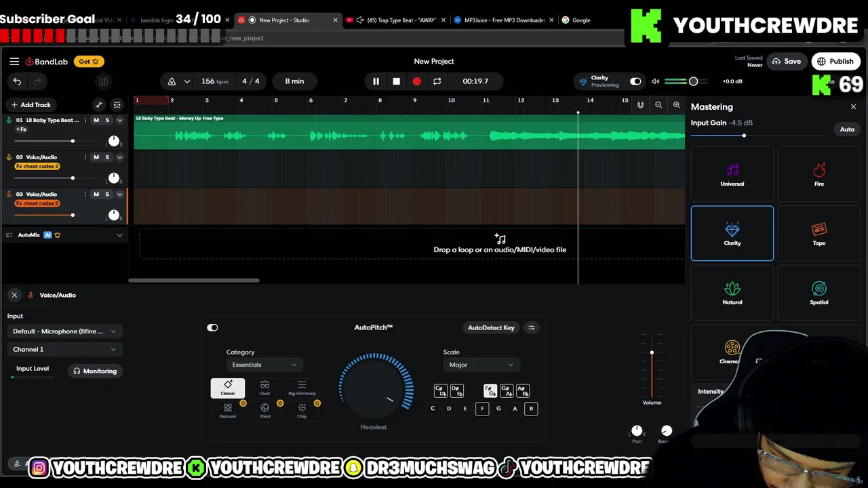Expand track 01 chevron
The image size is (868, 488).
[119, 120]
